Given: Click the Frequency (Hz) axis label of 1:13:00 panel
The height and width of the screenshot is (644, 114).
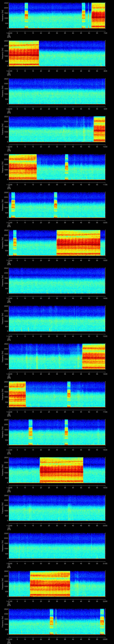Looking at the screenshot, I should tap(3, 280).
